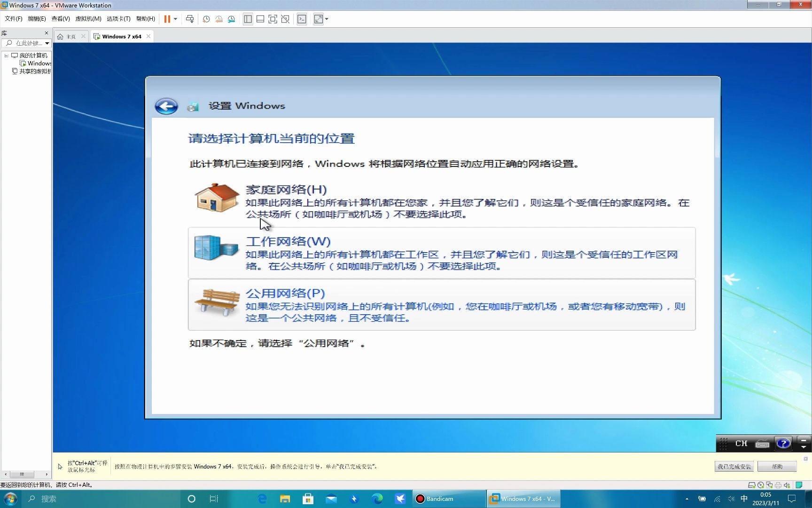Open File Explorer from the taskbar
The height and width of the screenshot is (508, 812).
click(x=285, y=499)
